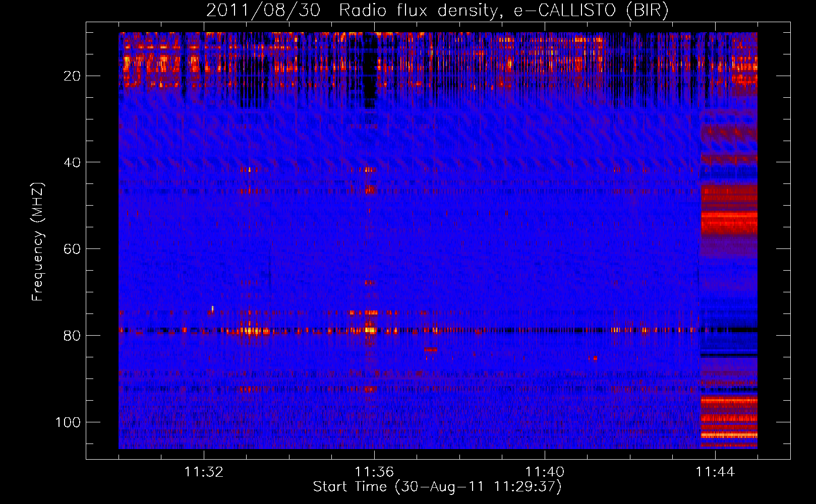
Task: Click the '40' frequency tick label
Action: (x=73, y=162)
